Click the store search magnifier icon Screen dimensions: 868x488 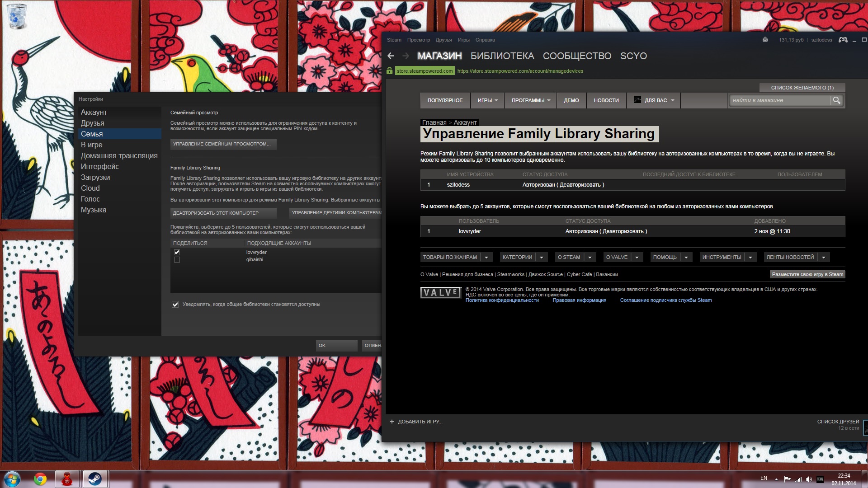[837, 100]
